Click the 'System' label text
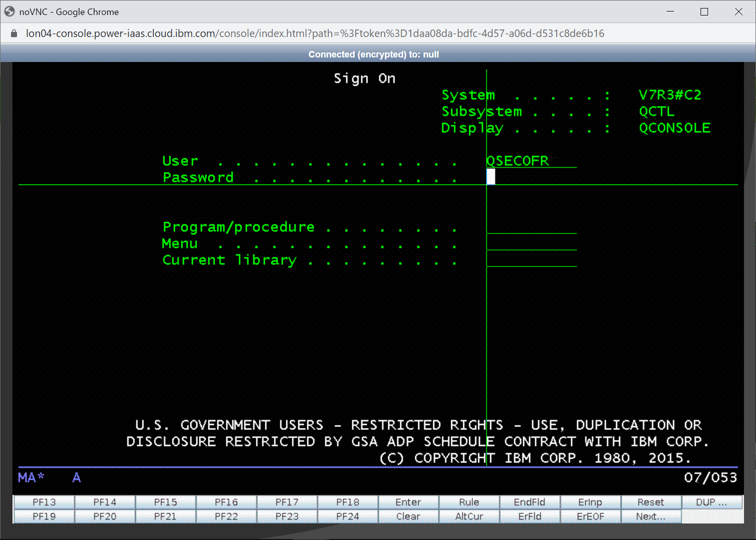This screenshot has width=756, height=540. pyautogui.click(x=468, y=95)
